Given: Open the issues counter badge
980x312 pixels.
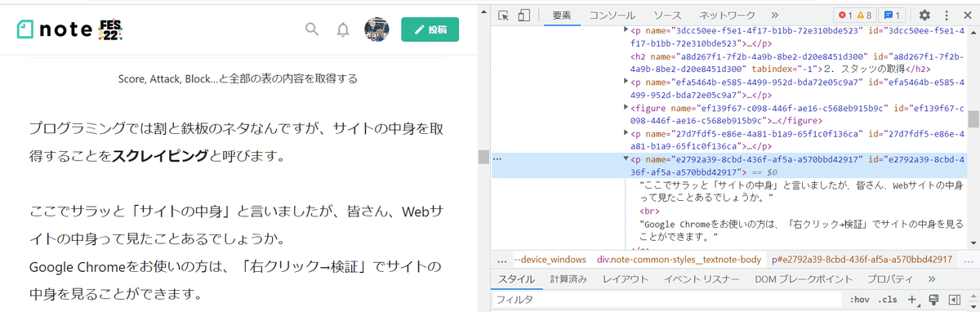Looking at the screenshot, I should [x=892, y=15].
